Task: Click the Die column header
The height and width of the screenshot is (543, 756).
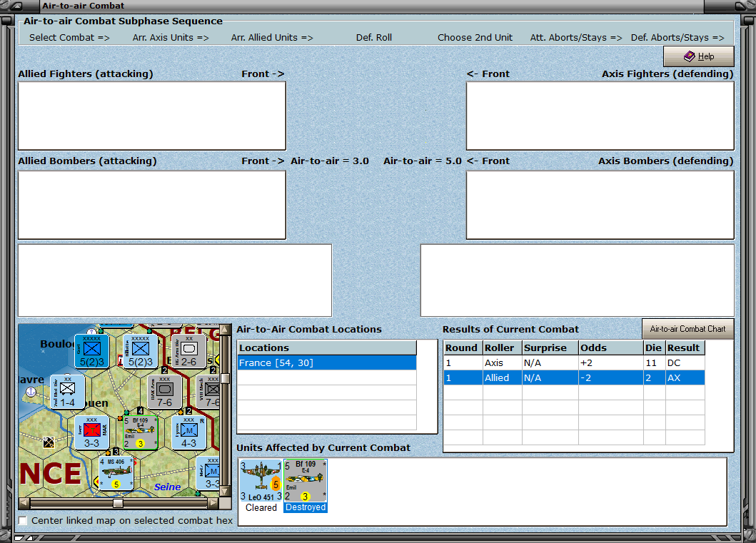Action: click(654, 348)
